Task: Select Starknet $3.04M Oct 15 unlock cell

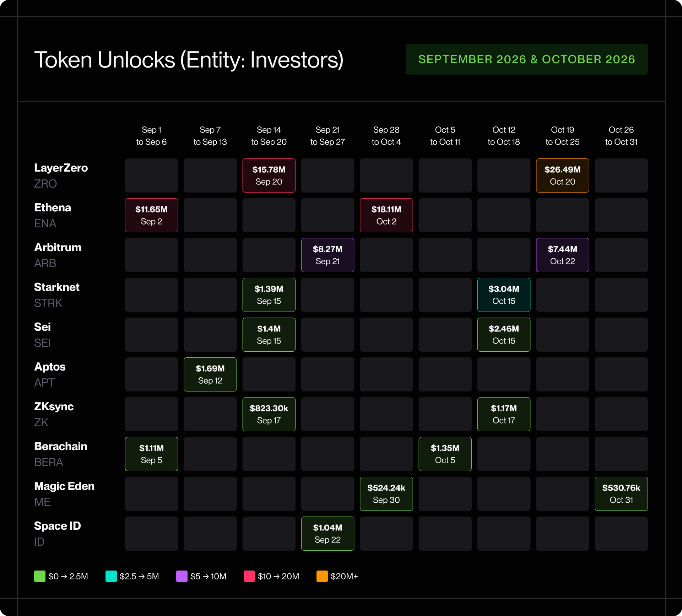Action: click(x=504, y=295)
